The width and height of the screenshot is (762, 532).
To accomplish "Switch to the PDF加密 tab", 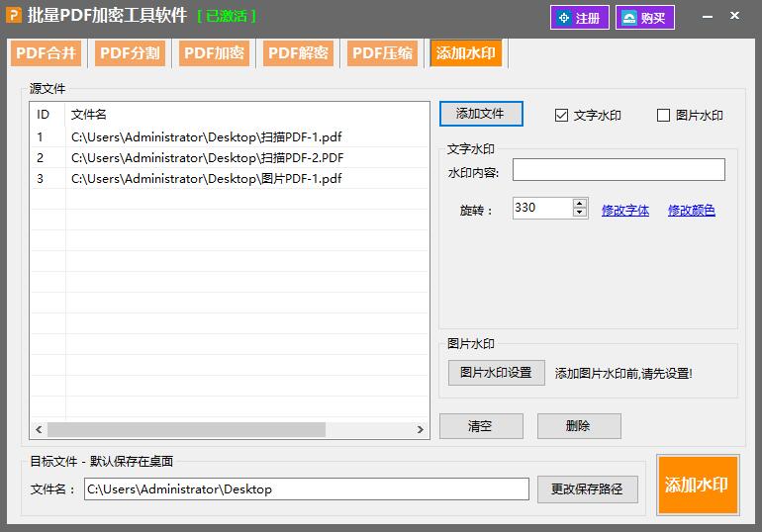I will pyautogui.click(x=214, y=53).
